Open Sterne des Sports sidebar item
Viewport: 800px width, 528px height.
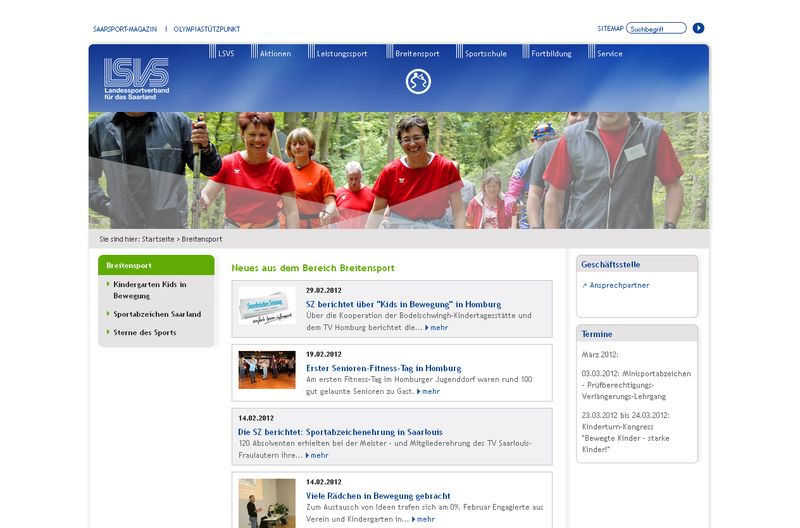tap(145, 332)
